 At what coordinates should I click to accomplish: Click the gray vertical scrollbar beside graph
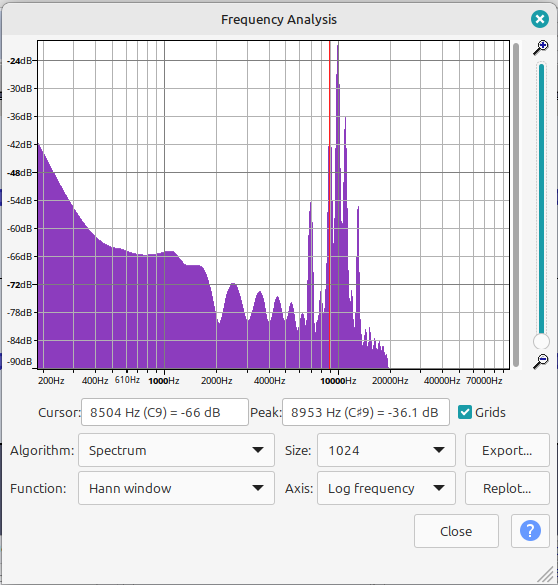[x=516, y=204]
